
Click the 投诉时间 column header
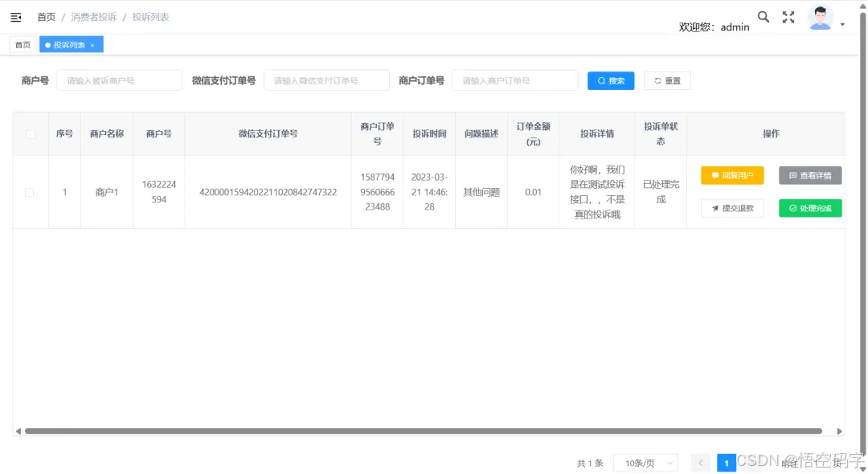[429, 134]
